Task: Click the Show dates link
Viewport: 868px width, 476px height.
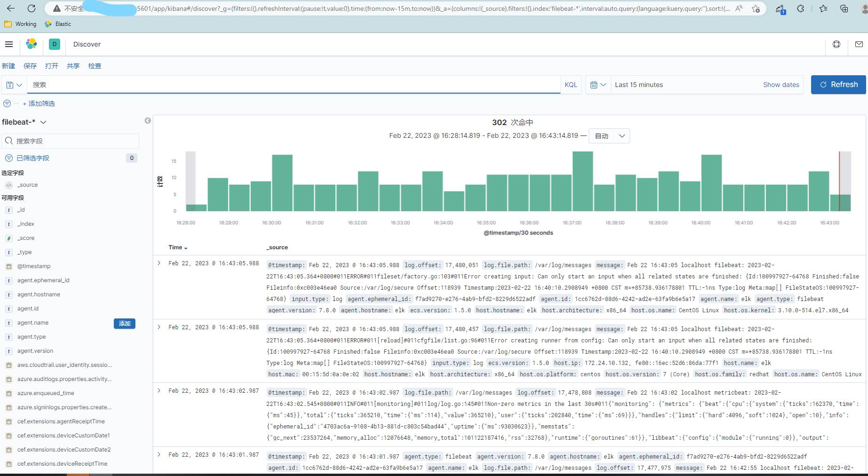Action: (781, 85)
